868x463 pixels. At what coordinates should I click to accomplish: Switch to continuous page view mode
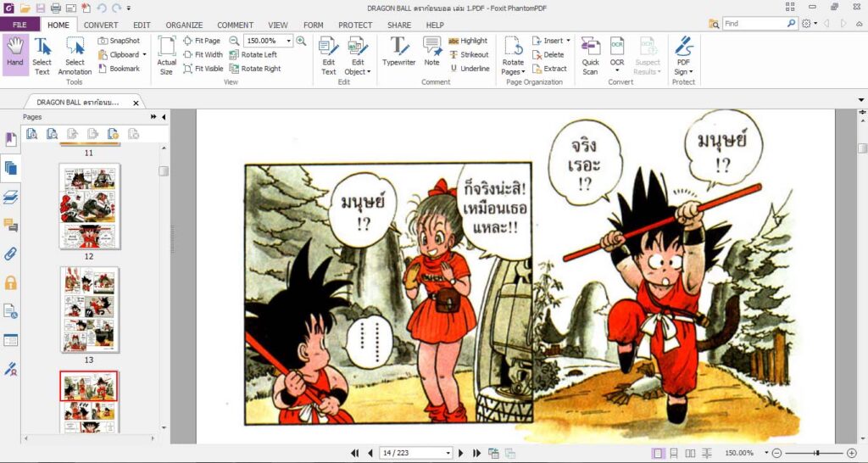[674, 453]
